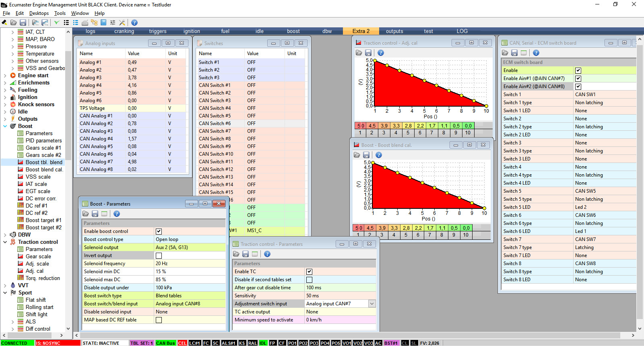Open the Desktops menu
Viewport: 644px width, 346px height.
click(x=39, y=13)
